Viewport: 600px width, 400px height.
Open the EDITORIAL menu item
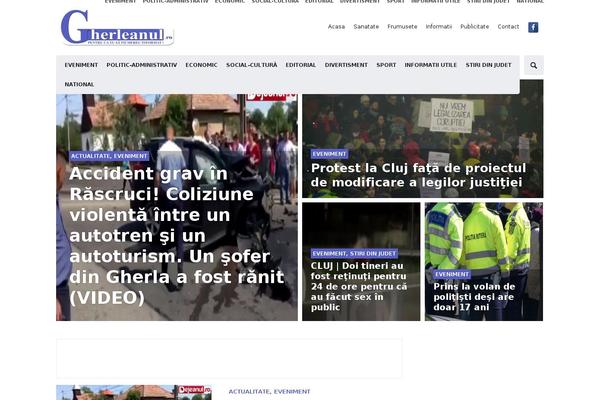coord(301,65)
